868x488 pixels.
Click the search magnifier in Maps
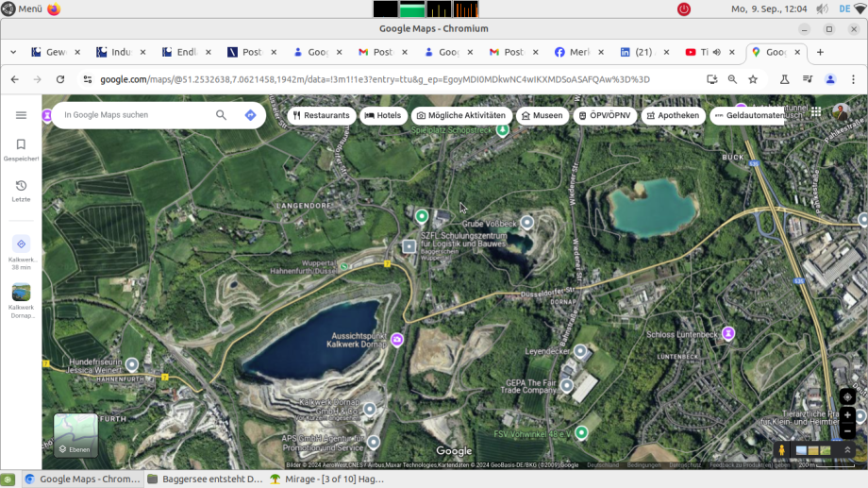(221, 115)
